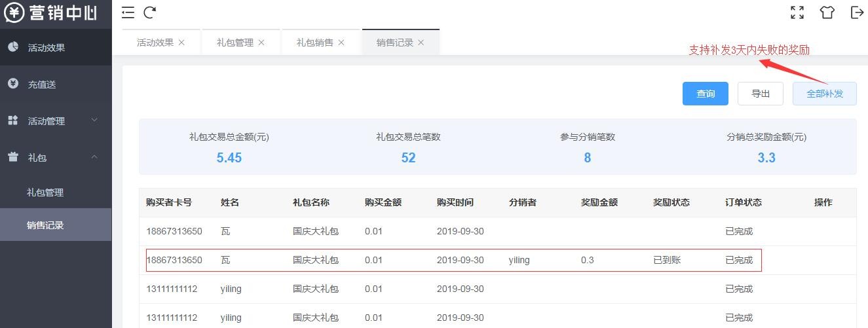Close the 销售记录 tab

click(x=421, y=43)
